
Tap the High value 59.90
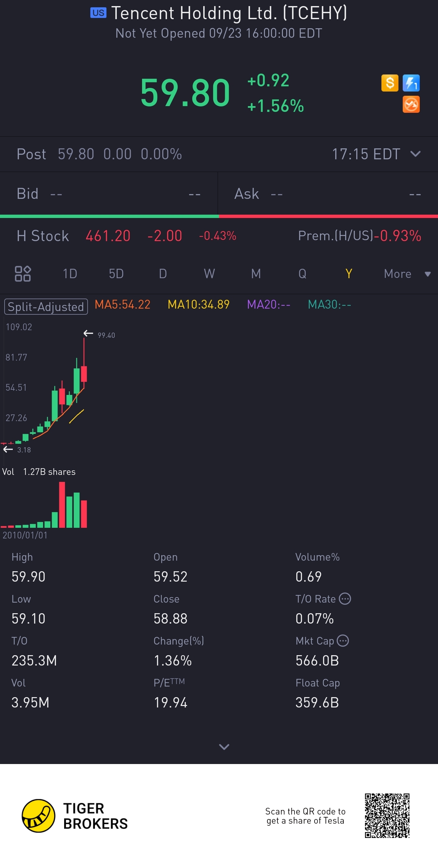(28, 576)
